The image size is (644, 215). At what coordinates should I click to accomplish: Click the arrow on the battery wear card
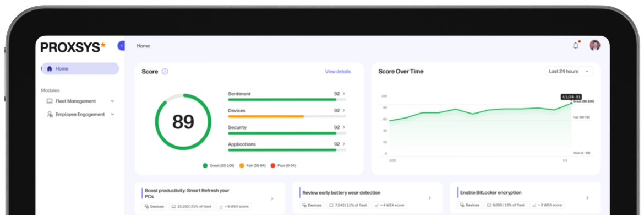tap(429, 198)
